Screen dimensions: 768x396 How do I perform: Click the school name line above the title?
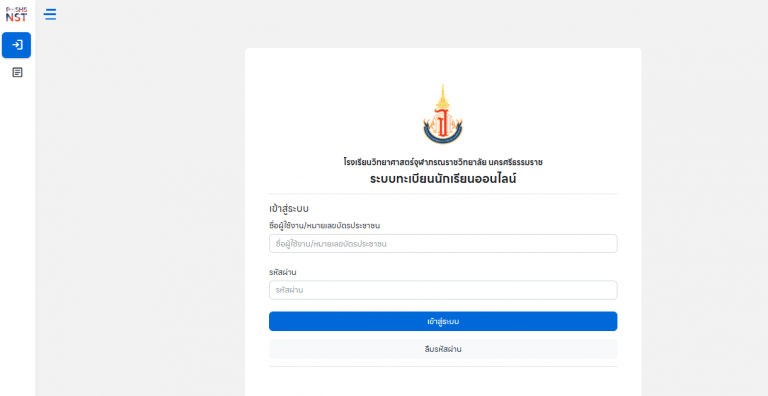point(443,162)
